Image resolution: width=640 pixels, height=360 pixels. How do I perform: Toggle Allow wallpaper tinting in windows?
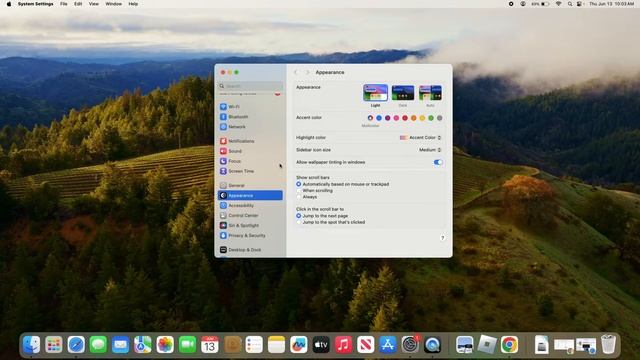click(x=438, y=162)
